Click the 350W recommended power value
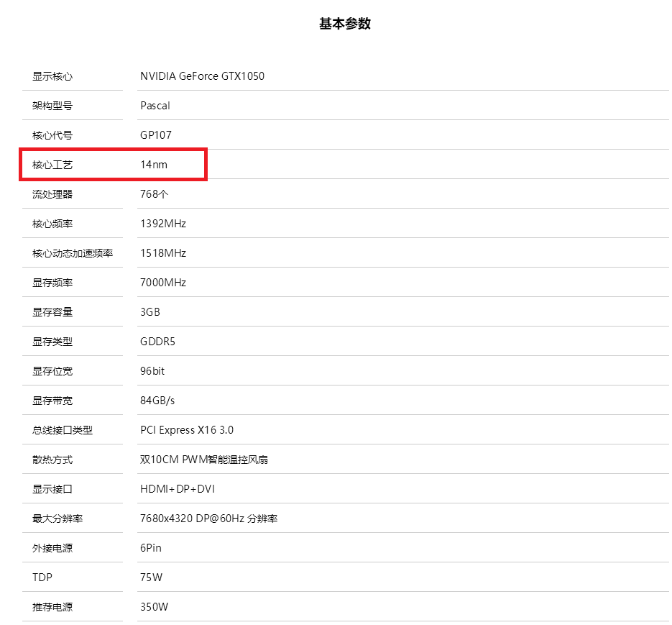The width and height of the screenshot is (672, 625). tap(155, 608)
